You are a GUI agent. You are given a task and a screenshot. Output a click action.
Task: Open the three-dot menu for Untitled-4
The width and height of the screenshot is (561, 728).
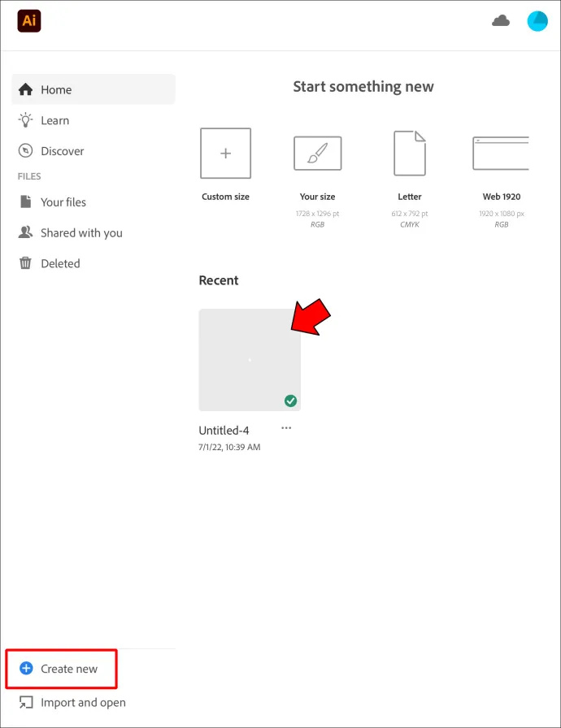pyautogui.click(x=286, y=428)
